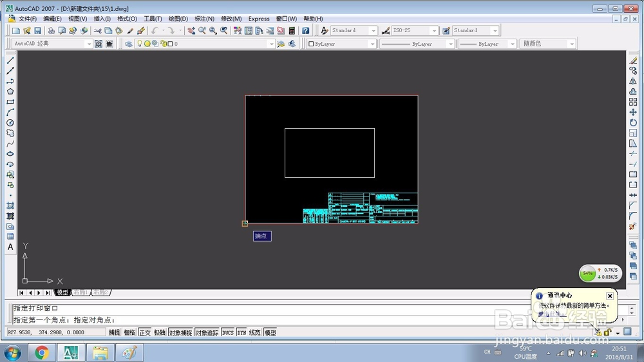Click the Pan realtime icon

pos(191,30)
